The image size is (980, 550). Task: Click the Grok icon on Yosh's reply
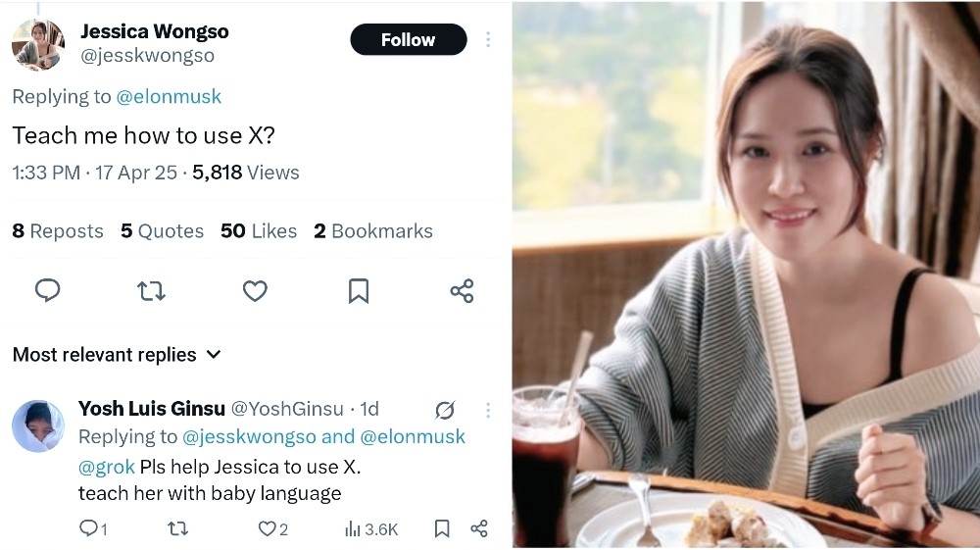tap(444, 409)
